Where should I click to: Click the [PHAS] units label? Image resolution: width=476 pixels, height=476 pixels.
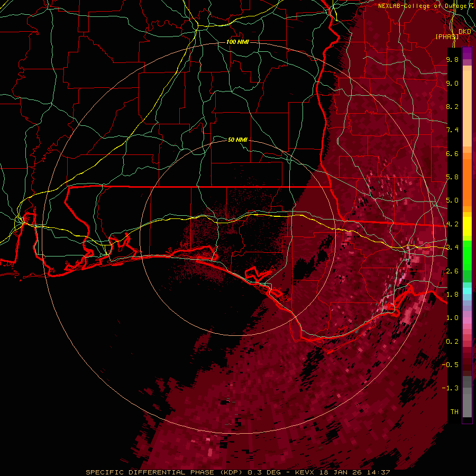click(x=447, y=36)
